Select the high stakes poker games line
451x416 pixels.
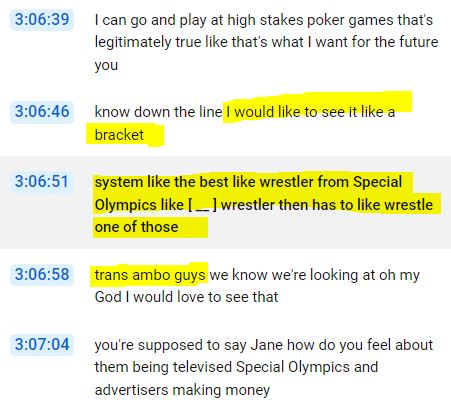264,20
